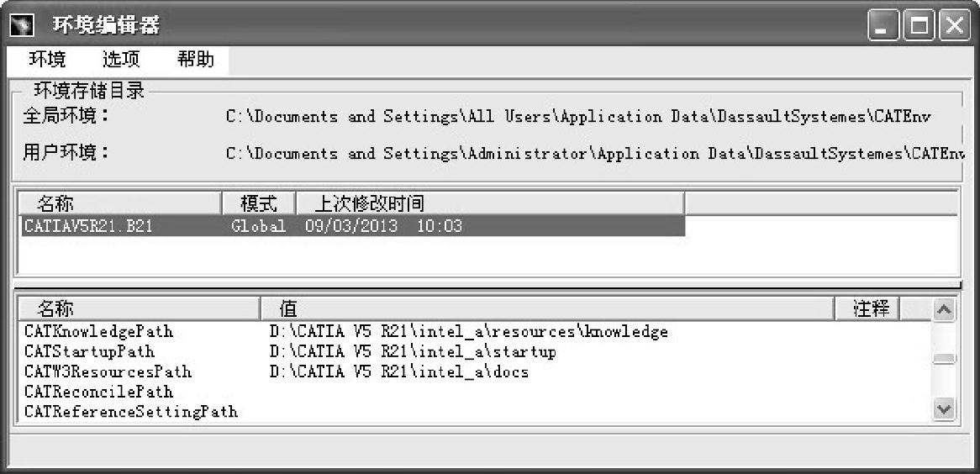Click the resources\knowledge path value

(469, 331)
